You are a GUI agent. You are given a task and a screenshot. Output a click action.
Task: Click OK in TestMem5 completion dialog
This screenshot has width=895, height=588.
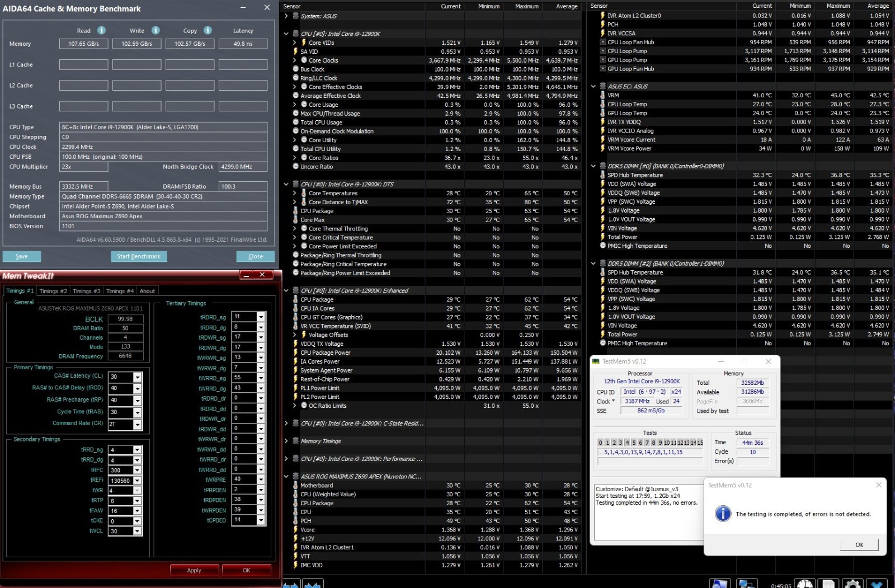[859, 544]
